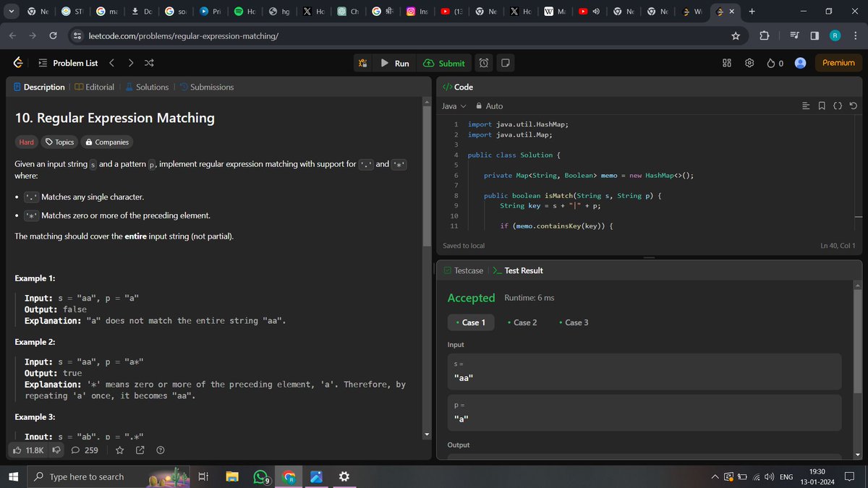
Task: Click the bookmark icon in editor toolbar
Action: point(822,106)
